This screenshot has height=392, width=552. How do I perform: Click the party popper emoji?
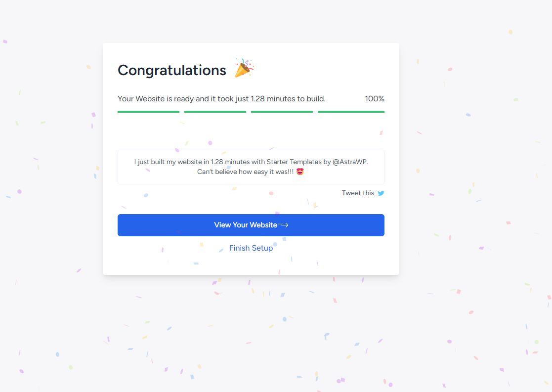[244, 68]
